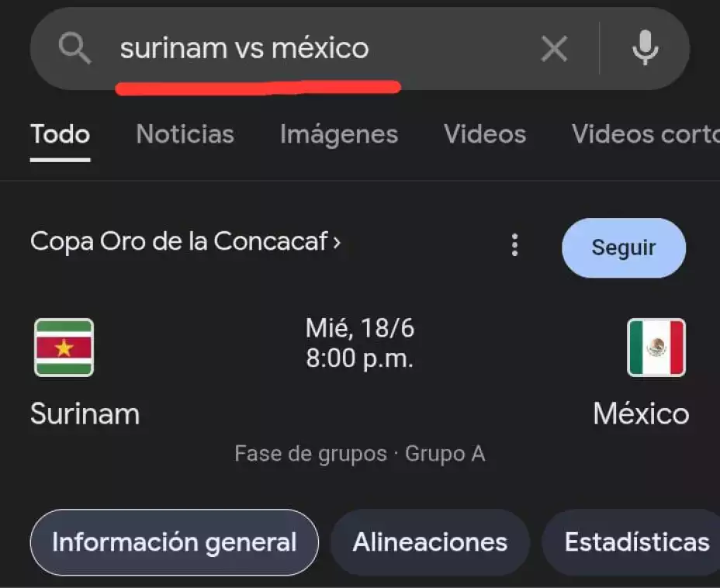Switch to the Noticias tab

(x=185, y=134)
